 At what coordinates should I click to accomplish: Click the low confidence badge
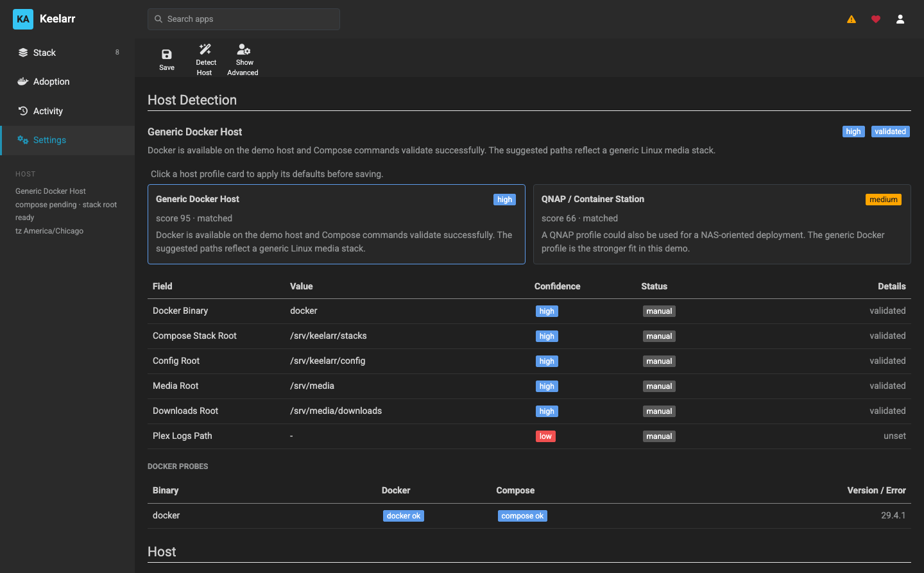click(x=545, y=436)
